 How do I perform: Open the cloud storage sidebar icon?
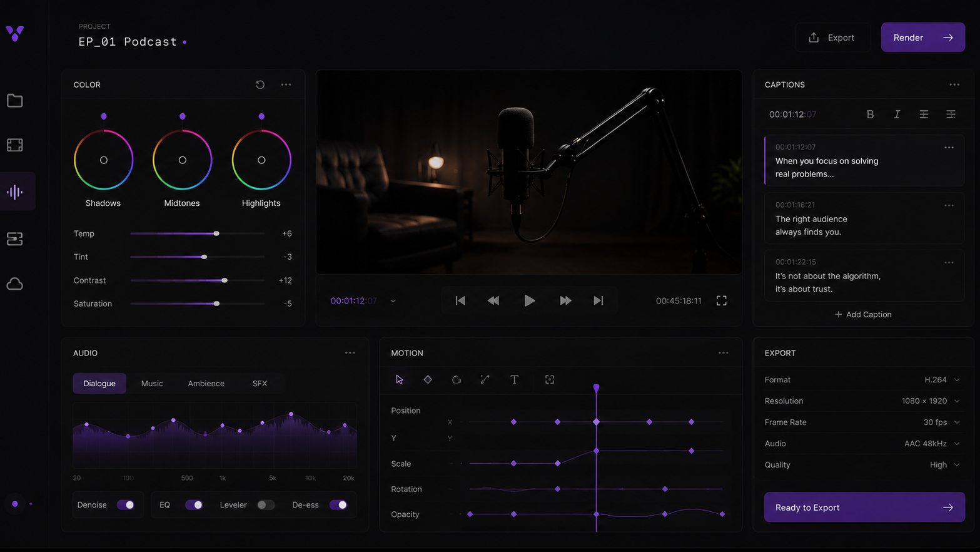(15, 284)
